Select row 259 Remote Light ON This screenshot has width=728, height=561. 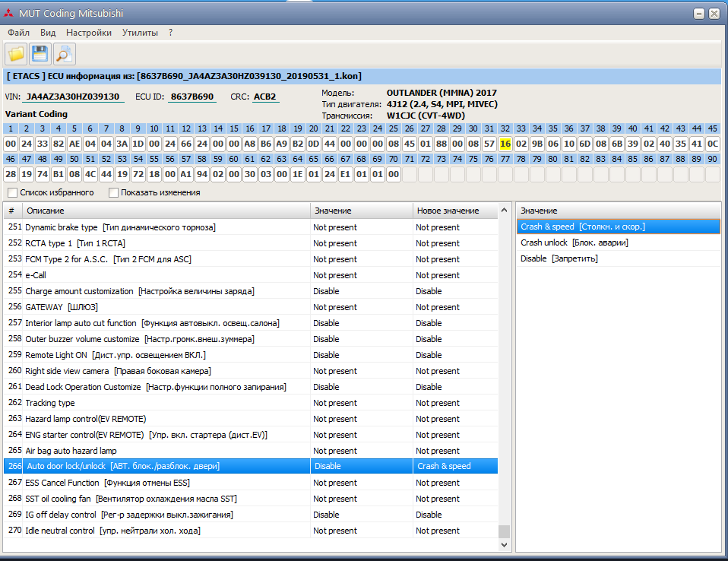click(x=251, y=355)
